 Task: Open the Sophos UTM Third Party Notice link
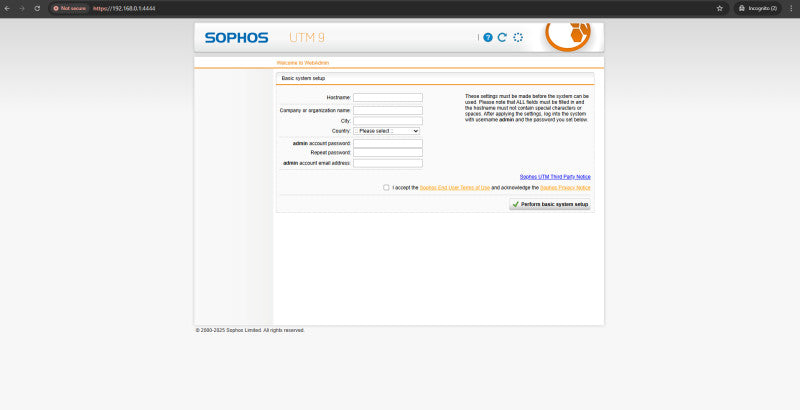(555, 177)
